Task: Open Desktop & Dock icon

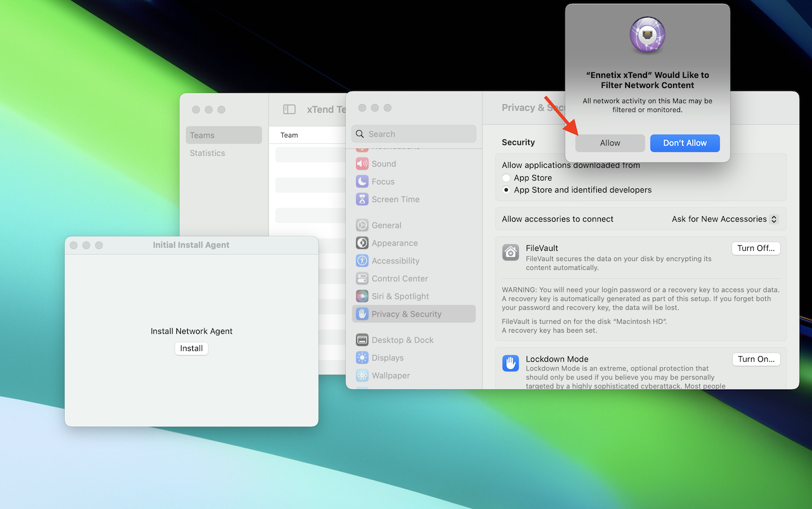Action: click(x=362, y=340)
